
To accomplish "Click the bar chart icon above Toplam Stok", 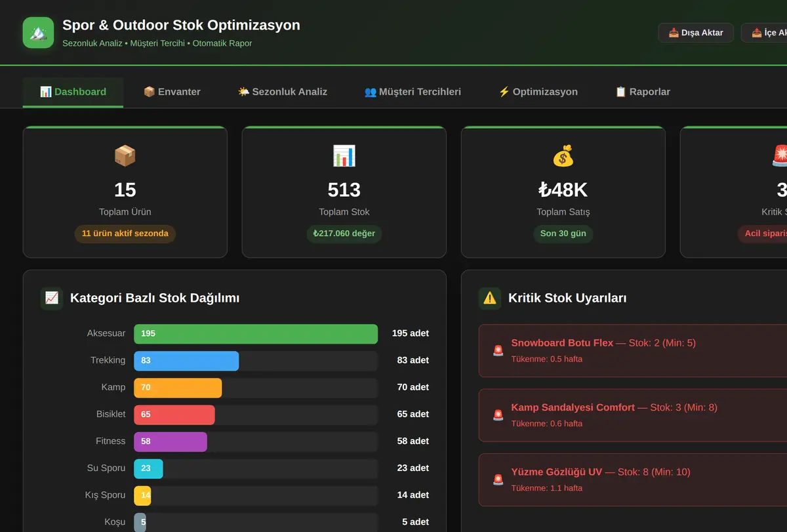I will click(344, 156).
